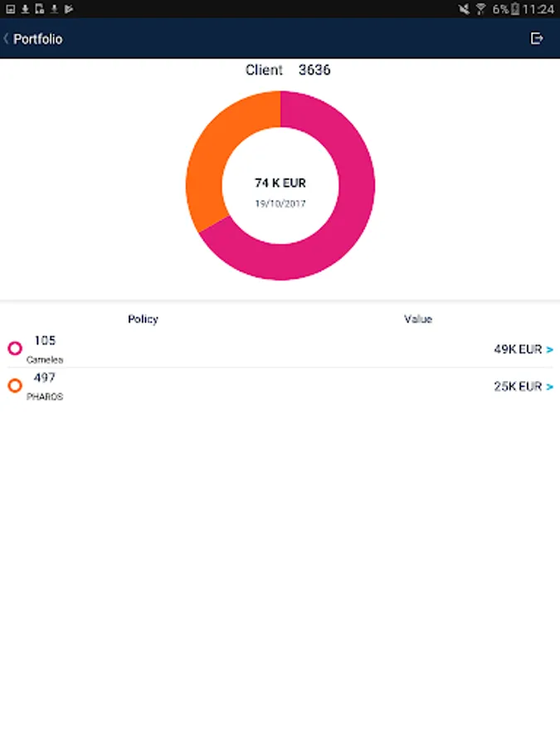Image resolution: width=560 pixels, height=747 pixels.
Task: Tap the 74 K EUR total in chart center
Action: [x=280, y=183]
